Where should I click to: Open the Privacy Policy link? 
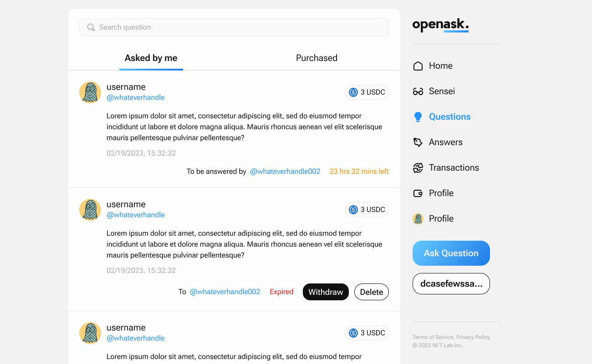click(x=473, y=337)
